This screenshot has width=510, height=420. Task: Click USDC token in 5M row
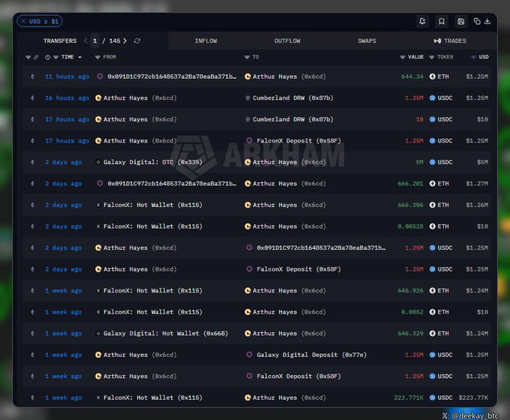441,162
